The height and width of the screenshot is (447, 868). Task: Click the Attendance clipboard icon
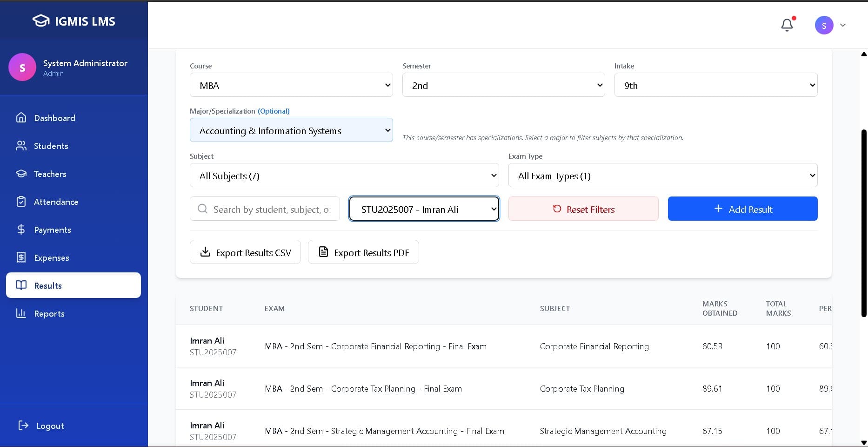[x=21, y=202]
